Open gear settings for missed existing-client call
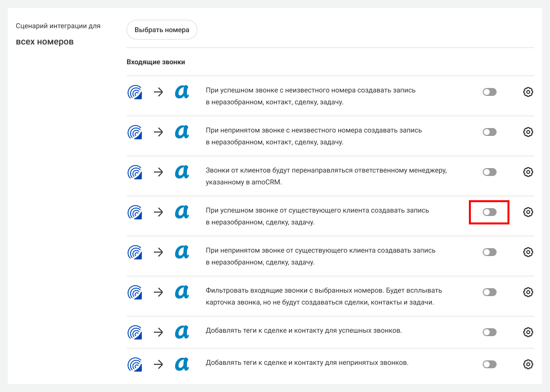Image resolution: width=550 pixels, height=392 pixels. point(528,252)
